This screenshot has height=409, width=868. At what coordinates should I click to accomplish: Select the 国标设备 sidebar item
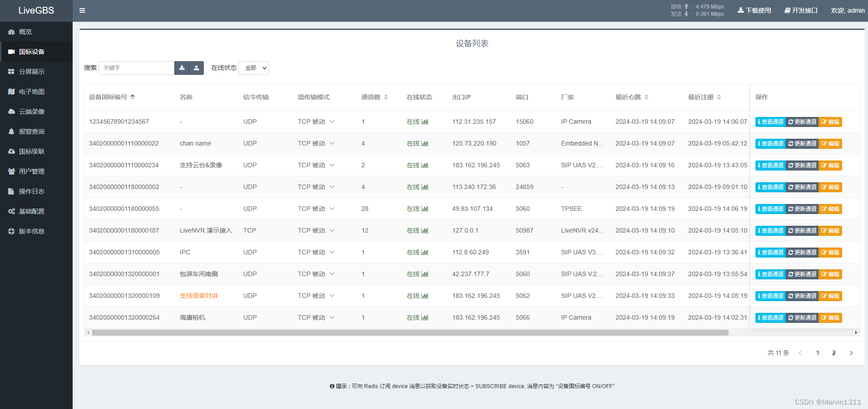[36, 52]
